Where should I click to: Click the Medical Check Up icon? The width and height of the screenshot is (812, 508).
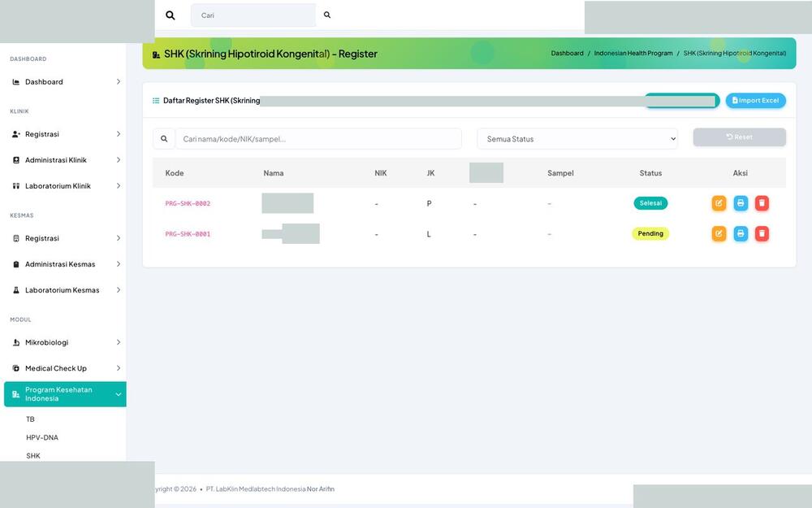coord(16,368)
